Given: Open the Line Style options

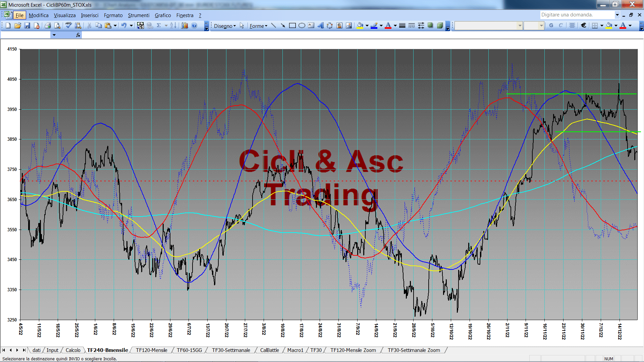Looking at the screenshot, I should [402, 25].
